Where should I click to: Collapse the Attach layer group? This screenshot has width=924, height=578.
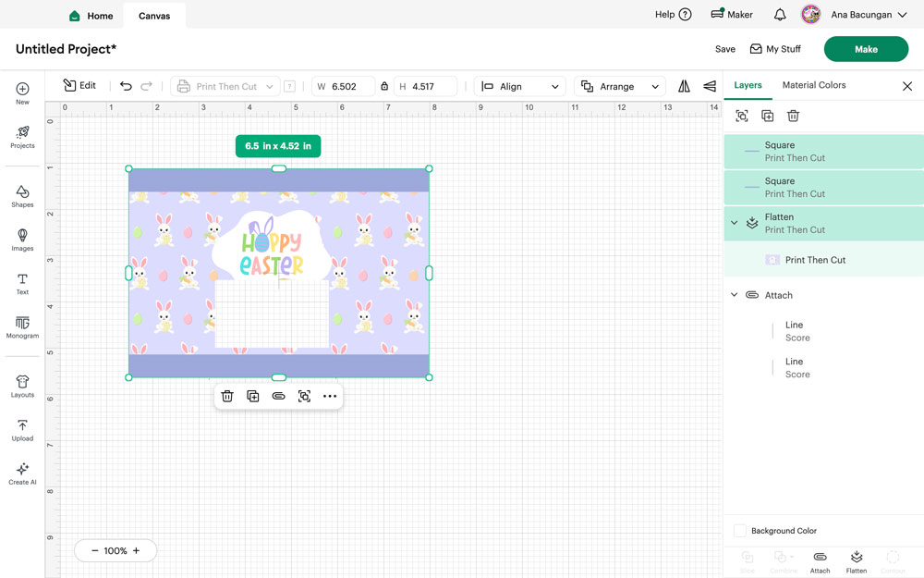(735, 295)
